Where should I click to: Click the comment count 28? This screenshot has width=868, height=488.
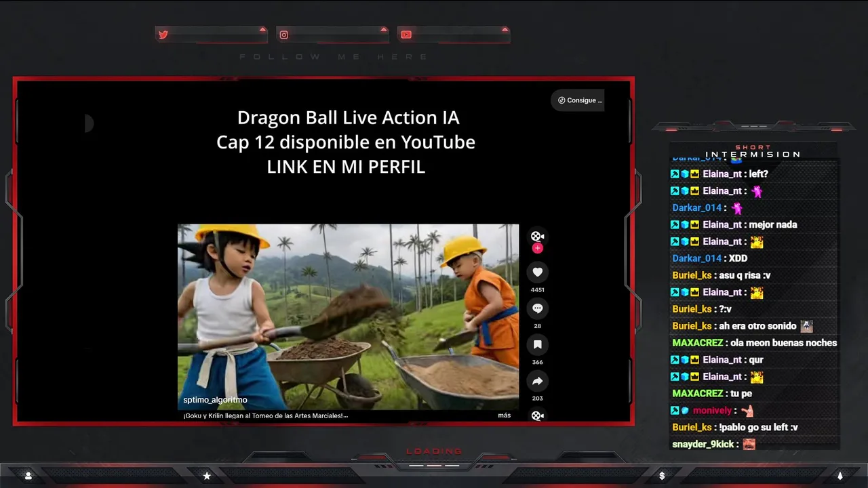[537, 326]
